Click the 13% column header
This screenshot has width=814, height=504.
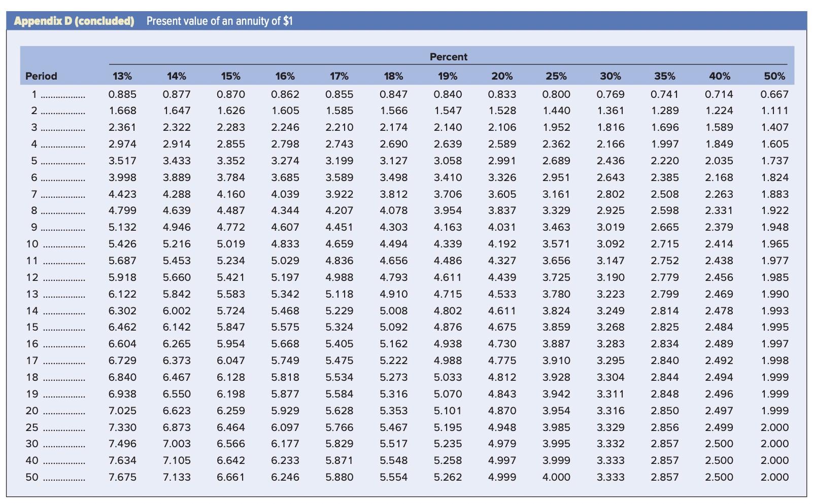(x=122, y=76)
